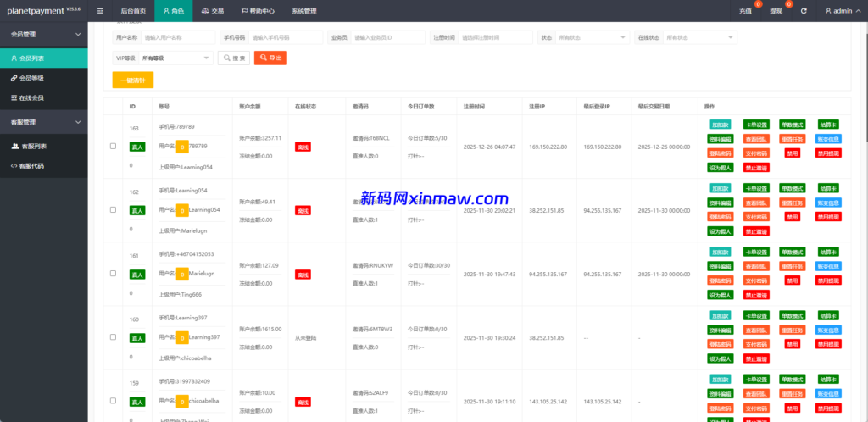Check the box for user ID 160
This screenshot has width=868, height=422.
click(x=113, y=336)
